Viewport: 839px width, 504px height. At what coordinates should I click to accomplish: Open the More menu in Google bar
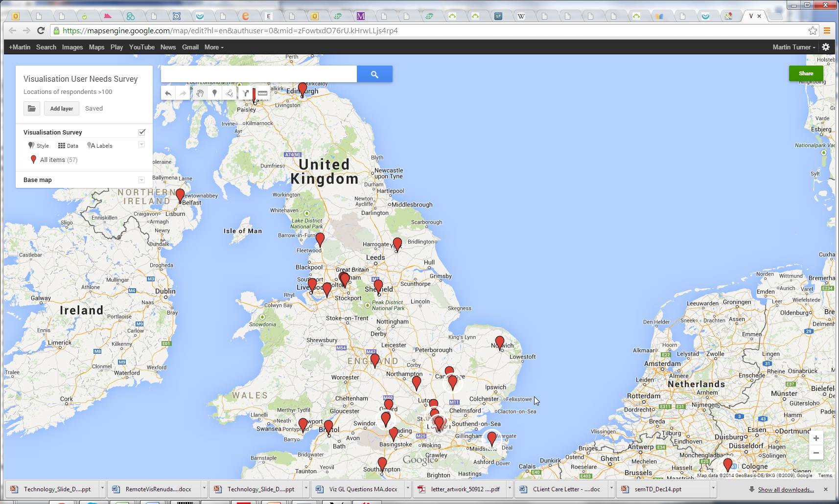[x=214, y=47]
